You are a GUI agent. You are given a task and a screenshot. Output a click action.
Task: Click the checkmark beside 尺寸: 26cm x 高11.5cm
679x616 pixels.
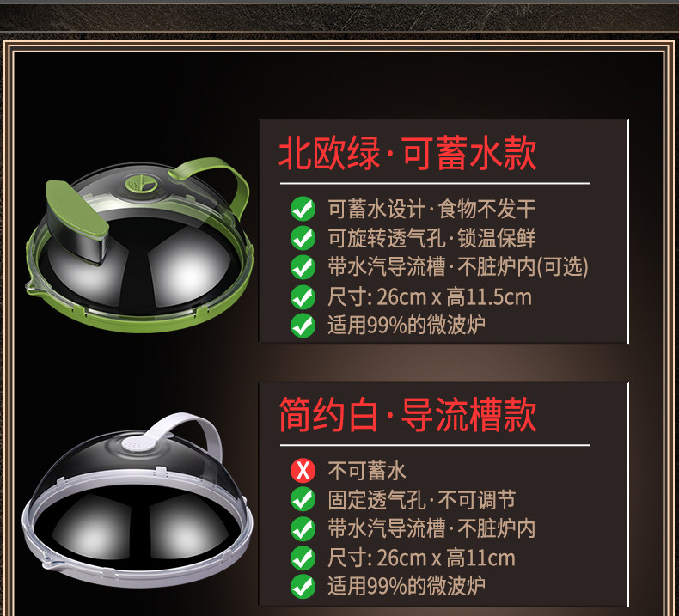click(x=303, y=296)
